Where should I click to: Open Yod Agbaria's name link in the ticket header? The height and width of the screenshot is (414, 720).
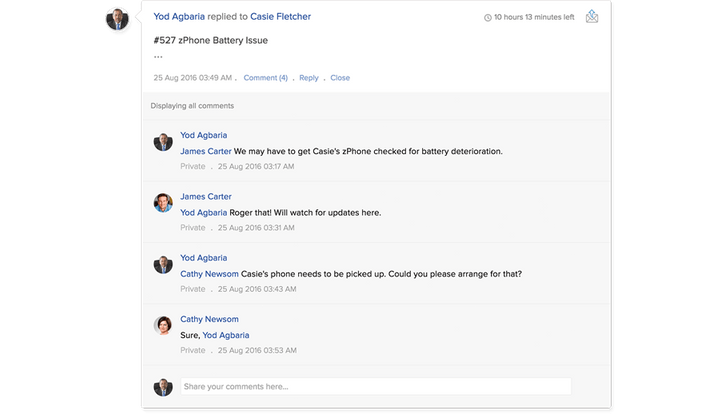(x=186, y=17)
